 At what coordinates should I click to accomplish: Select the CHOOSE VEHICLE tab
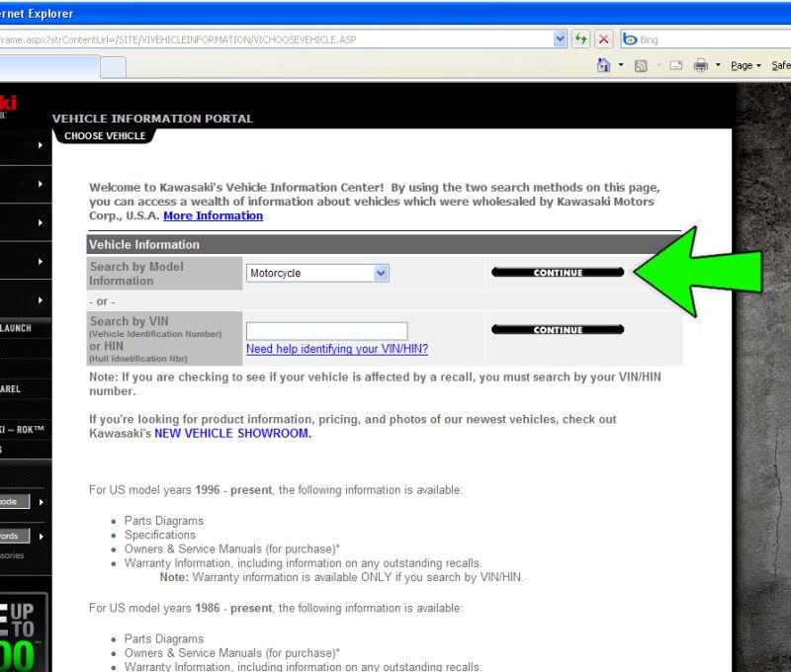[105, 136]
